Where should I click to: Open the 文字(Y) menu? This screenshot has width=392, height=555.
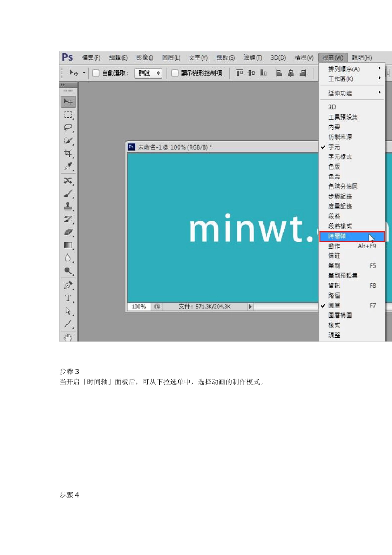click(198, 58)
